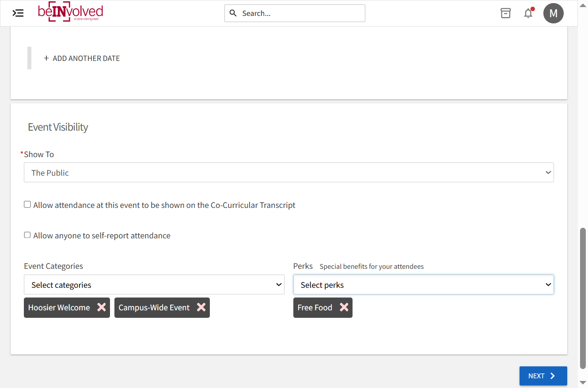Viewport: 588px width, 388px height.
Task: Check Allow anyone to self-report attendance
Action: click(x=27, y=235)
